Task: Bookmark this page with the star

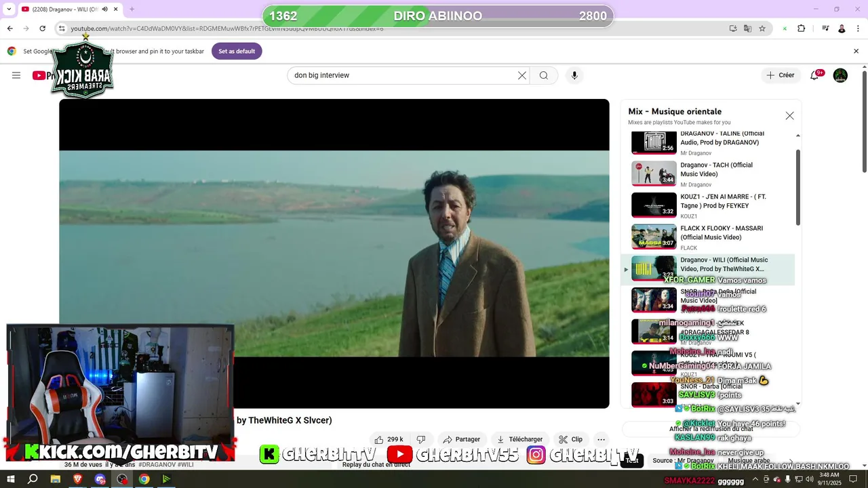Action: [762, 28]
